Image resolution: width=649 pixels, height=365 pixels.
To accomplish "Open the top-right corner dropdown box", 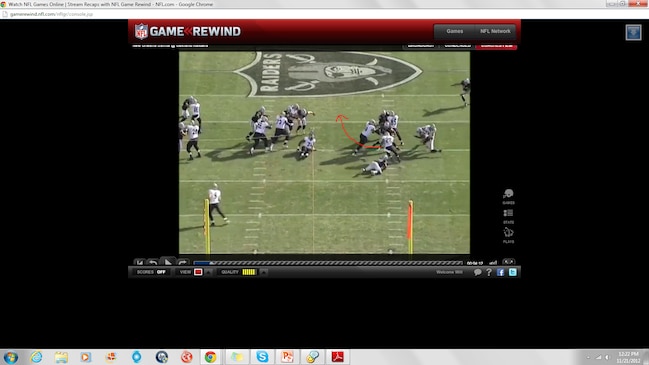I will (633, 32).
